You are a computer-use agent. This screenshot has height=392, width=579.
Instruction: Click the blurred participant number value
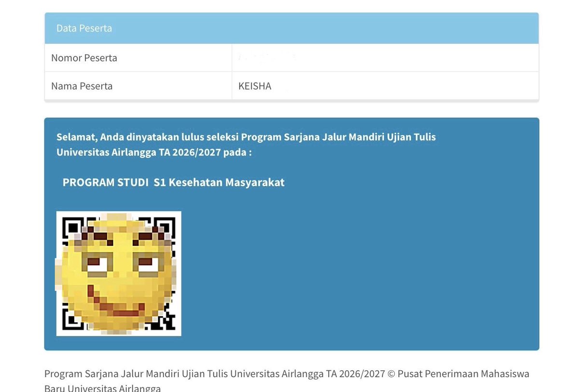[x=266, y=57]
